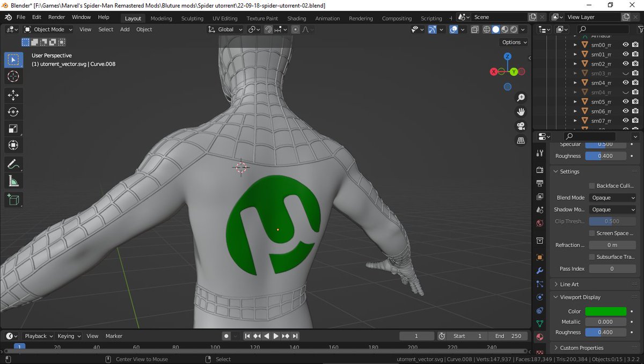Expand sm05 outliner item
The width and height of the screenshot is (644, 364).
[x=575, y=101]
